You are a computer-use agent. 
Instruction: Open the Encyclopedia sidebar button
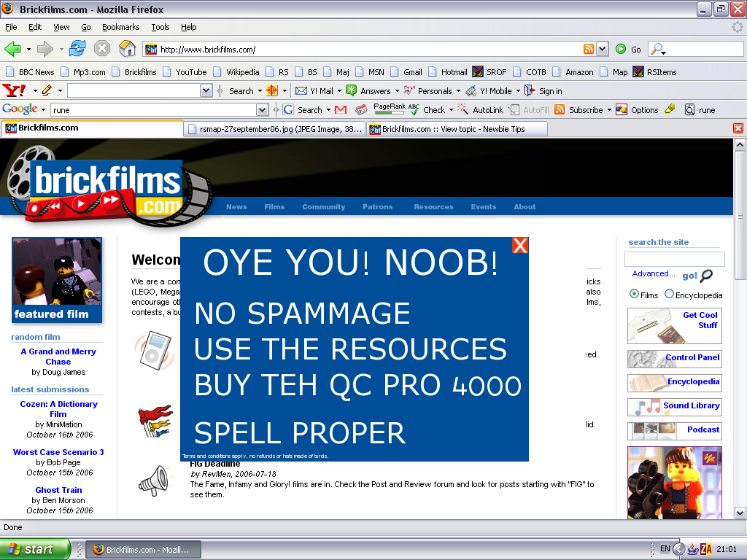(675, 382)
